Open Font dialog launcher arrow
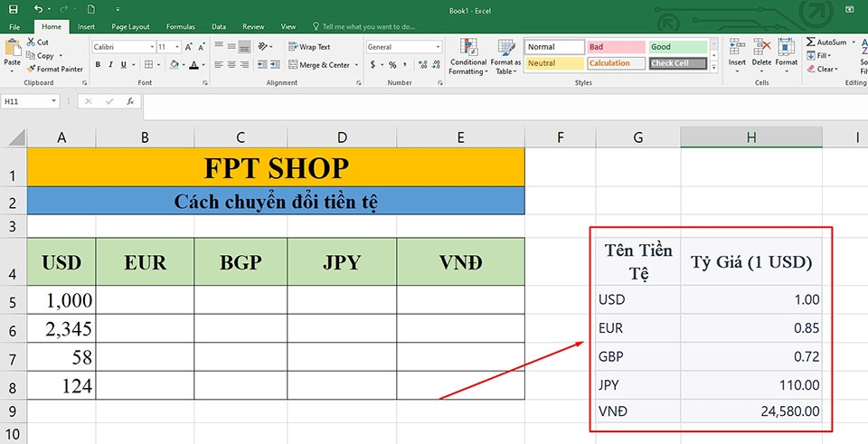 [205, 82]
